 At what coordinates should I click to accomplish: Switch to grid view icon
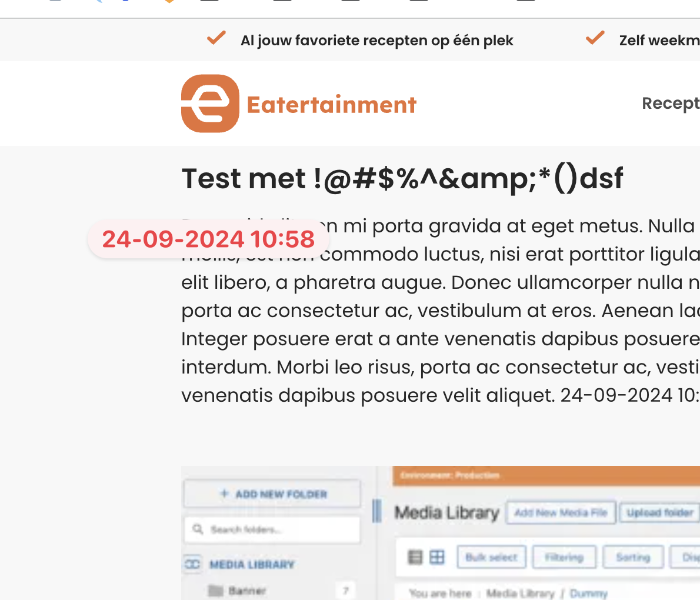[x=436, y=557]
